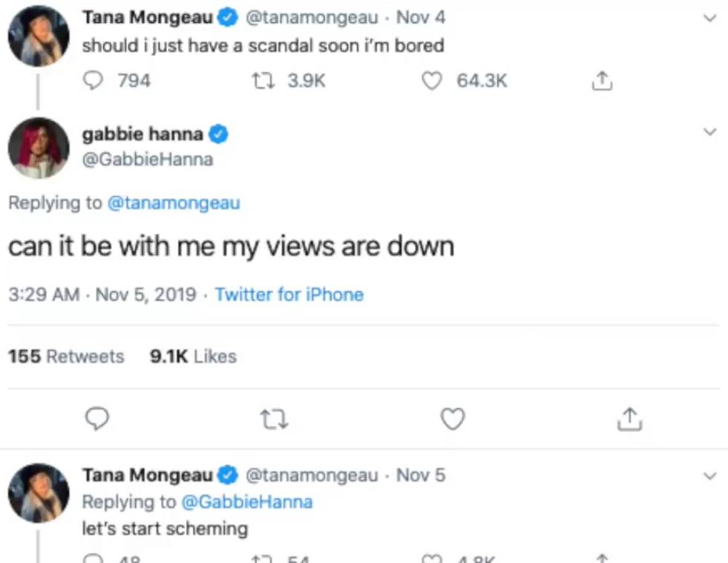Retweet Tana's scandal tweet

click(x=263, y=81)
